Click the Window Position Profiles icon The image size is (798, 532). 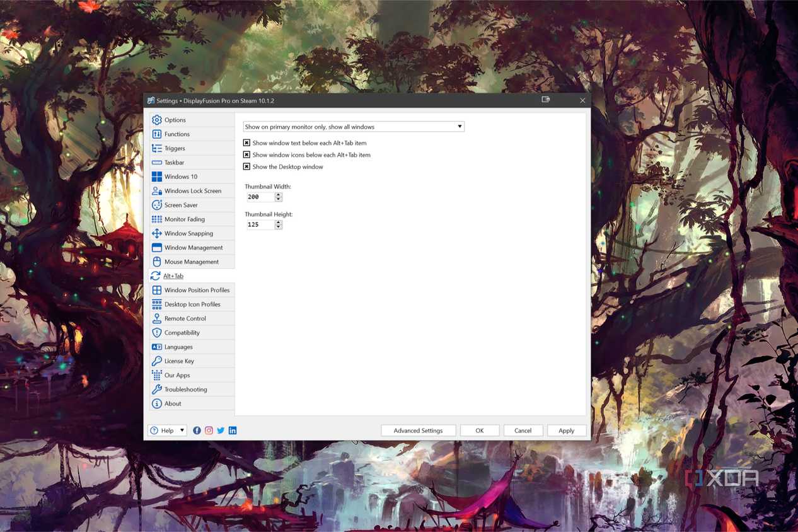click(x=157, y=290)
